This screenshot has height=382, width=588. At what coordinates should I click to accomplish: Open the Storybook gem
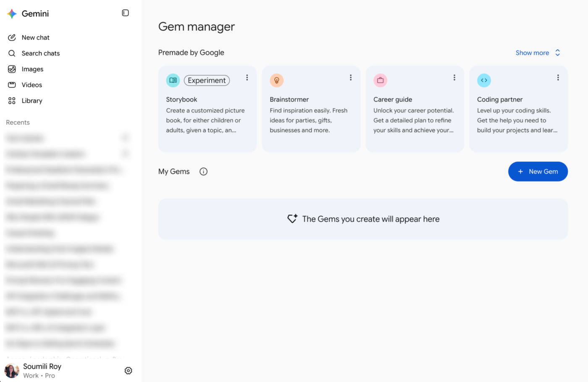pyautogui.click(x=207, y=109)
